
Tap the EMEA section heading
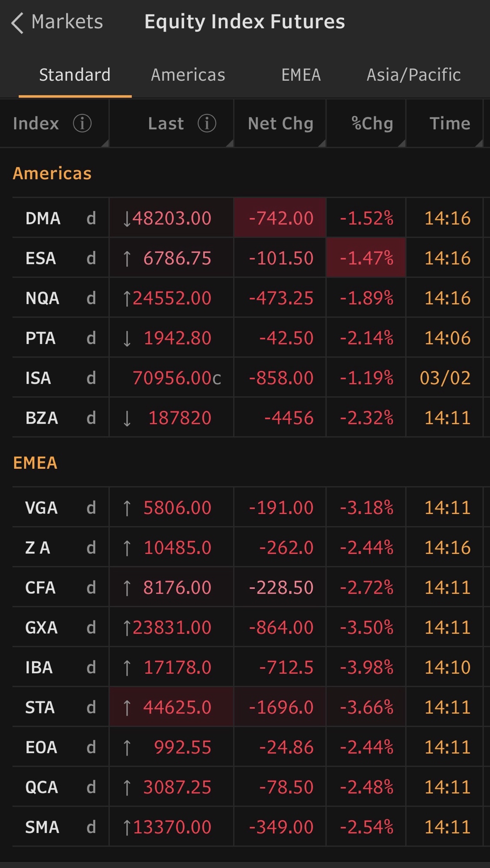[35, 463]
